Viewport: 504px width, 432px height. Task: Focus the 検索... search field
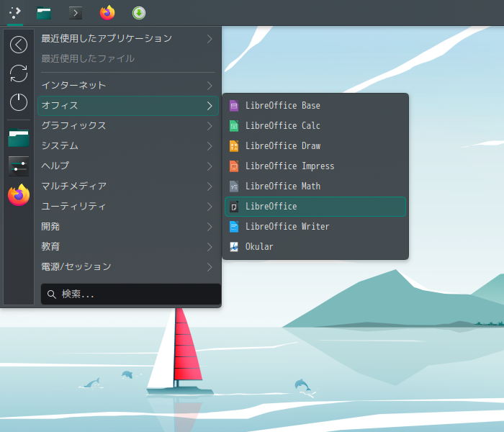point(131,294)
